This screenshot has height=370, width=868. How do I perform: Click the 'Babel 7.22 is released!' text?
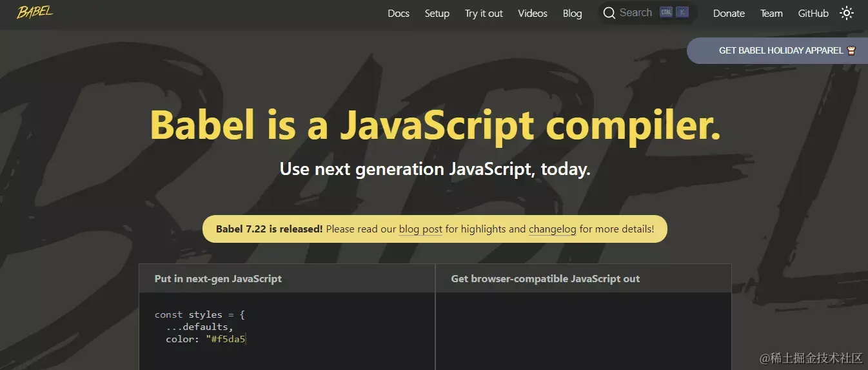tap(270, 229)
